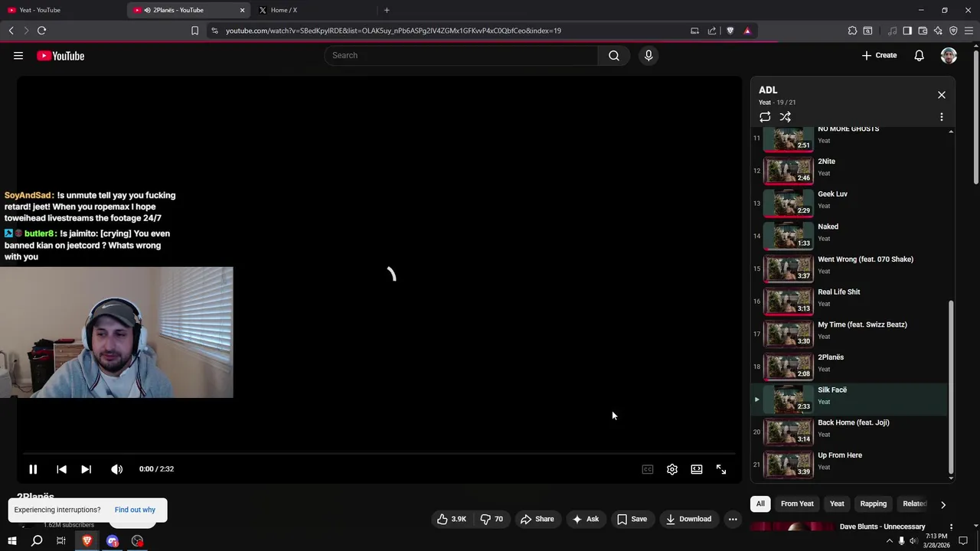Reload the page
Viewport: 980px width, 551px height.
41,31
